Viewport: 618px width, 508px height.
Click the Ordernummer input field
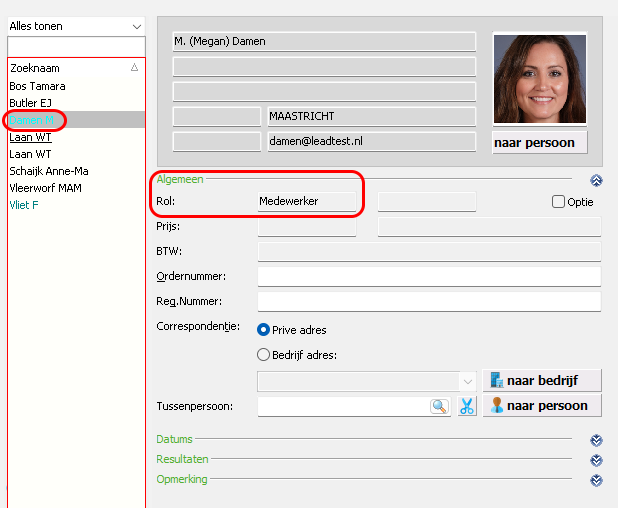(x=429, y=276)
